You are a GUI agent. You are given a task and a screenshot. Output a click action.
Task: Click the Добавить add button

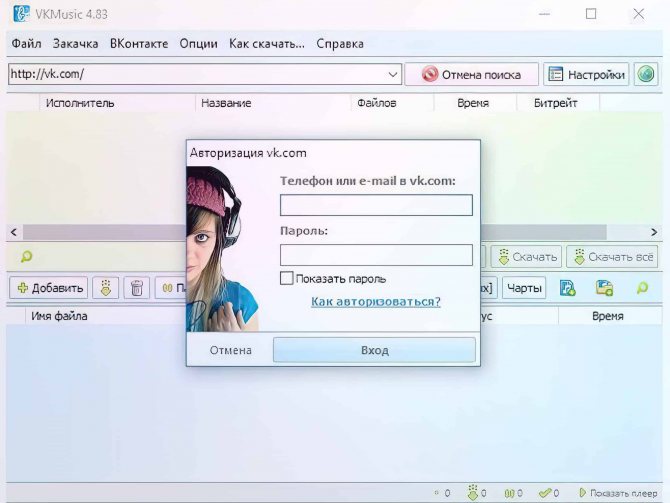click(49, 288)
